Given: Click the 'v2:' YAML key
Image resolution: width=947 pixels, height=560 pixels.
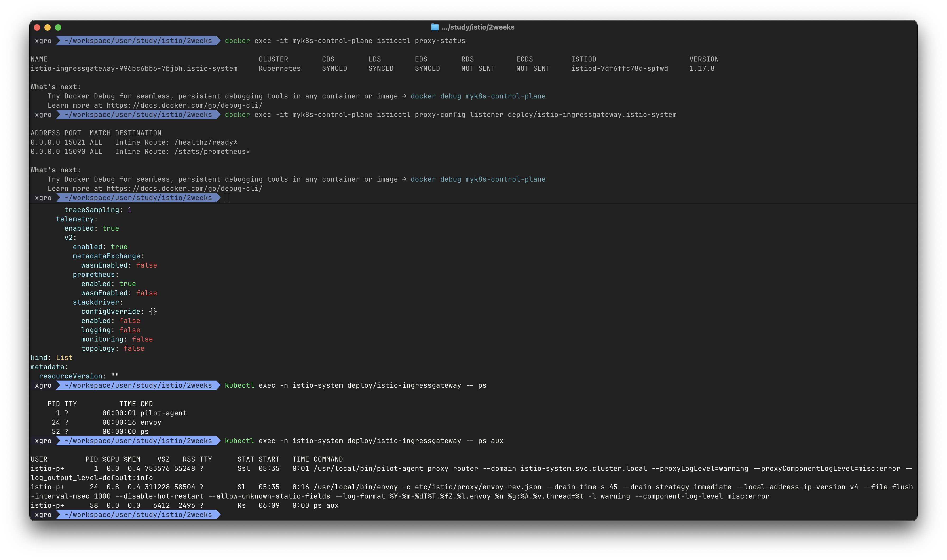Looking at the screenshot, I should (x=70, y=238).
